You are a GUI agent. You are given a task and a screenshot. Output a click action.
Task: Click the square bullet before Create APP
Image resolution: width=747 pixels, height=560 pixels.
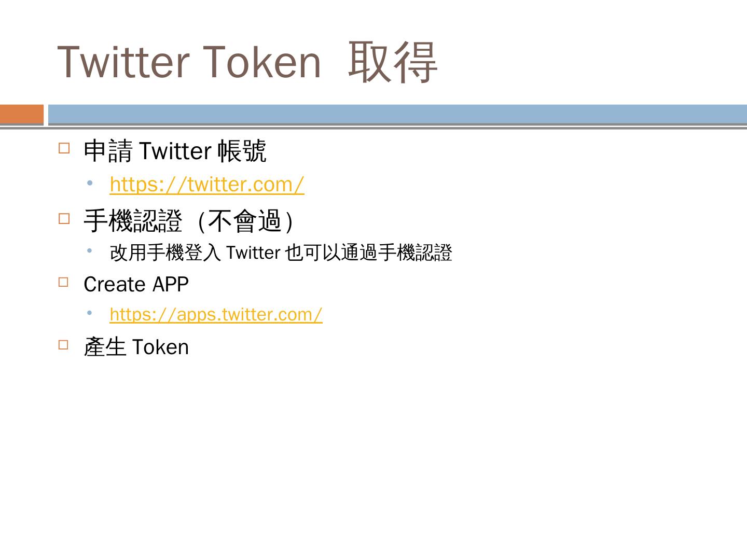[x=64, y=282]
